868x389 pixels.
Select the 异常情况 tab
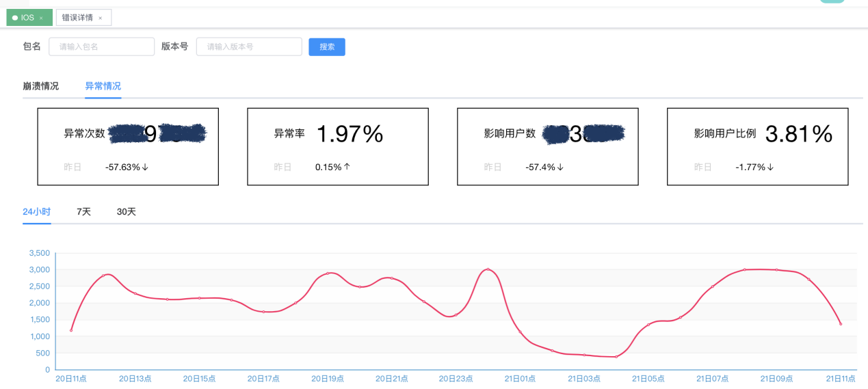[103, 86]
